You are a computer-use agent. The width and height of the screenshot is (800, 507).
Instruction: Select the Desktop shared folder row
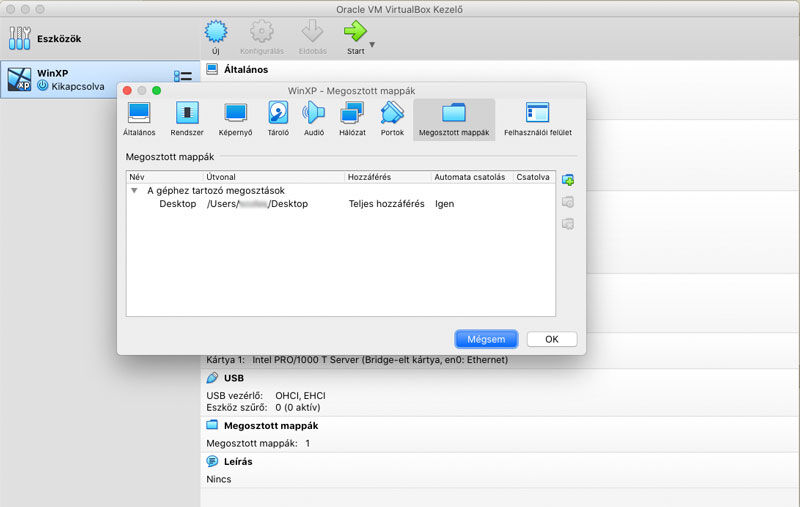341,204
